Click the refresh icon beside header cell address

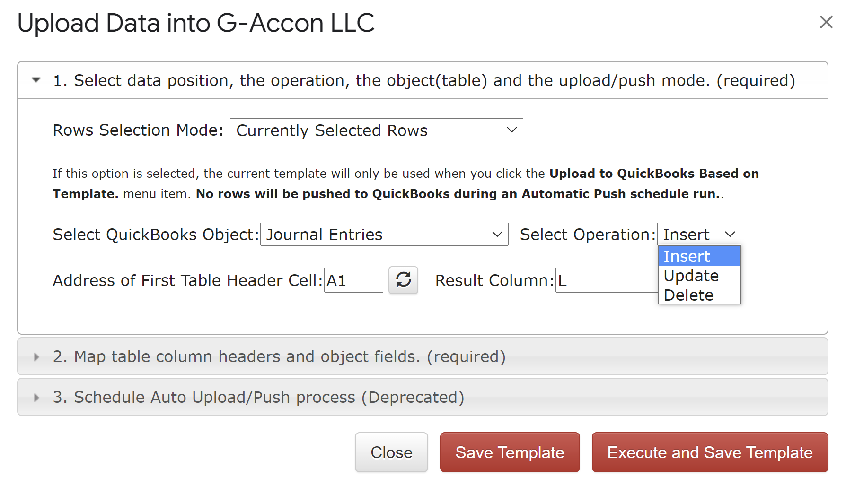[403, 280]
